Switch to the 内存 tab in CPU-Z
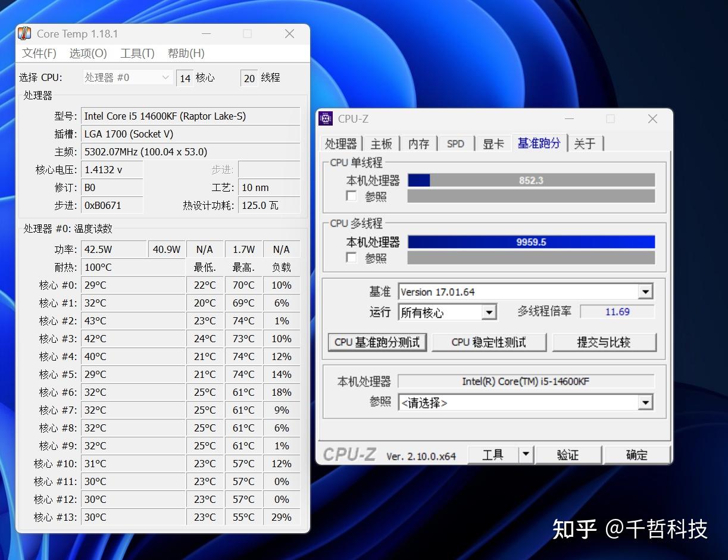The height and width of the screenshot is (560, 728). coord(419,143)
